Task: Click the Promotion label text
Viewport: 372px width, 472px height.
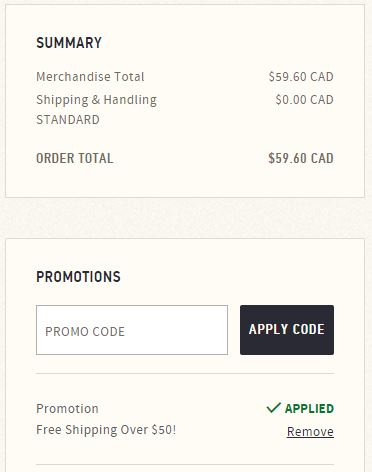Action: 67,409
